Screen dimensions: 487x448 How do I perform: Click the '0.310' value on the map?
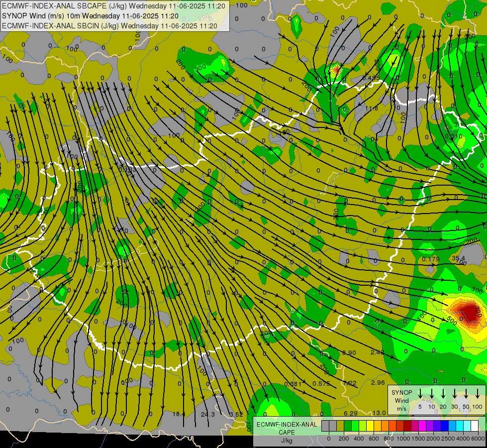tap(454, 136)
